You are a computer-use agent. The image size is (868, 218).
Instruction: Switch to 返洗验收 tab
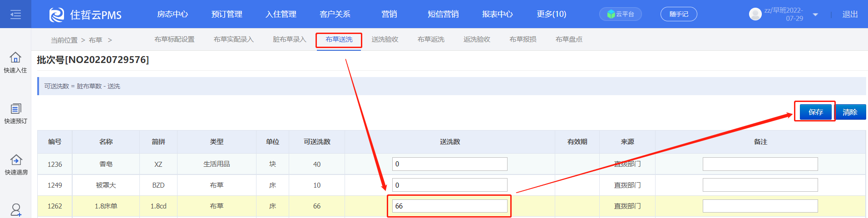pos(477,39)
